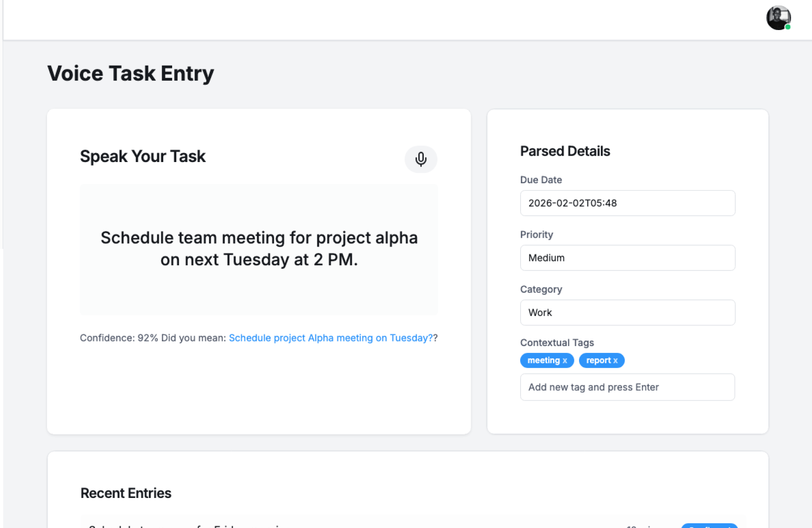The image size is (812, 528).
Task: Open the Category dropdown showing Work
Action: 627,313
